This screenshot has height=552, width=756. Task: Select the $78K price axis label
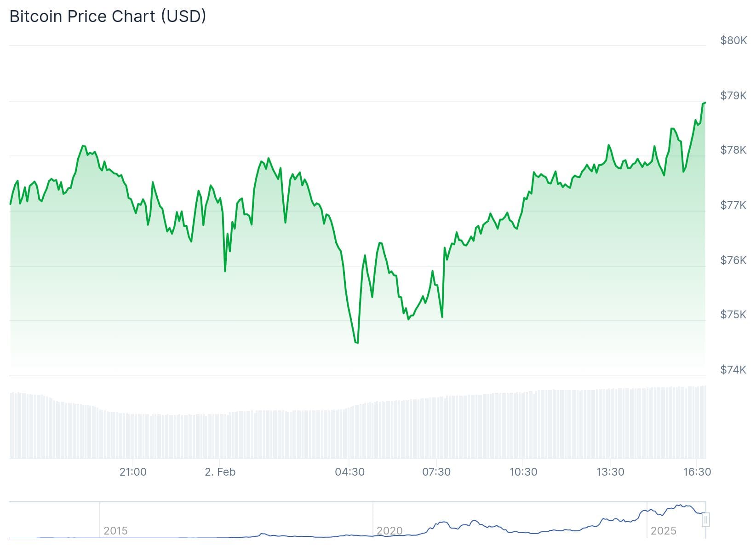coord(733,150)
